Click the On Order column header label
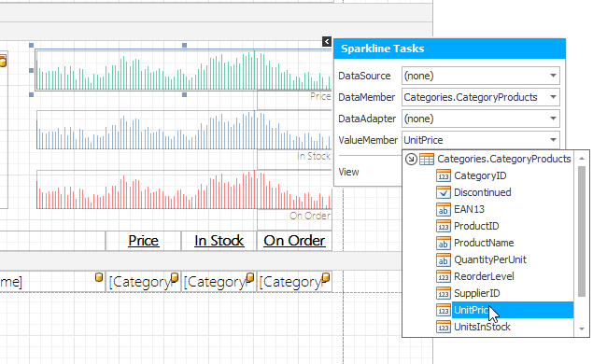This screenshot has width=607, height=364. pyautogui.click(x=294, y=241)
